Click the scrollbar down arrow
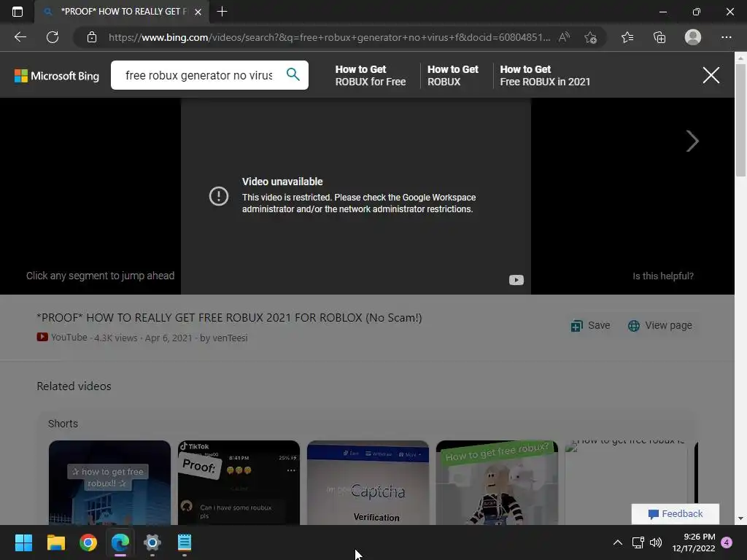The image size is (747, 560). tap(740, 518)
